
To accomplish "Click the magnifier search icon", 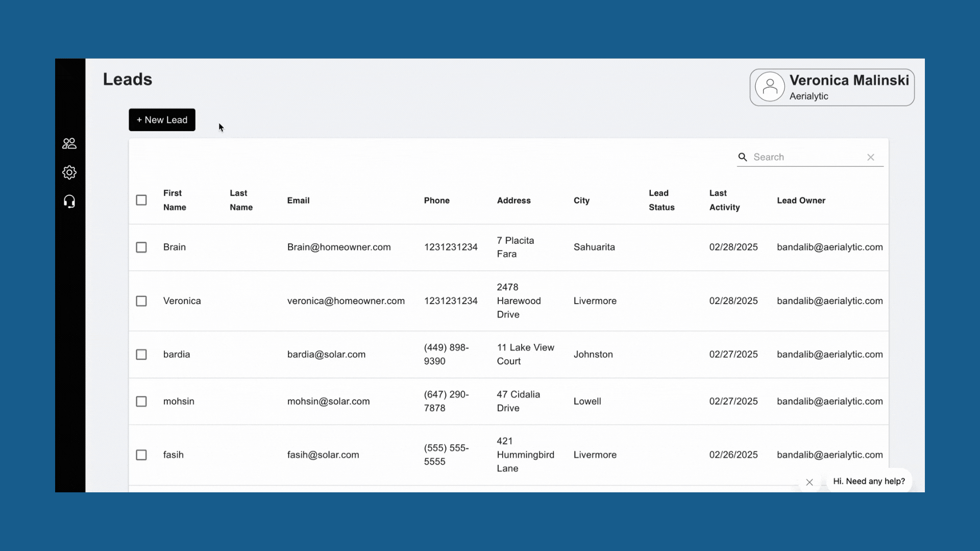I will [x=743, y=157].
